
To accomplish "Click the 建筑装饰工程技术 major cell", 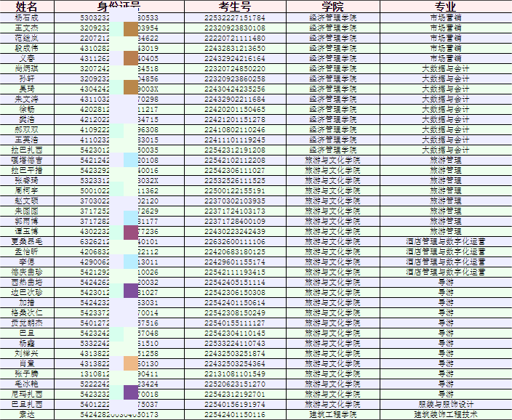I will (x=445, y=414).
